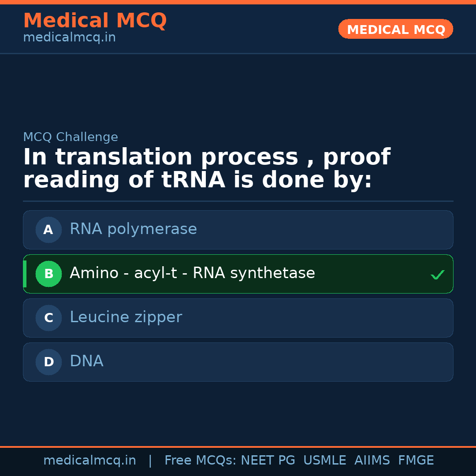476x476 pixels.
Task: Click the letter D option circle
Action: point(48,362)
